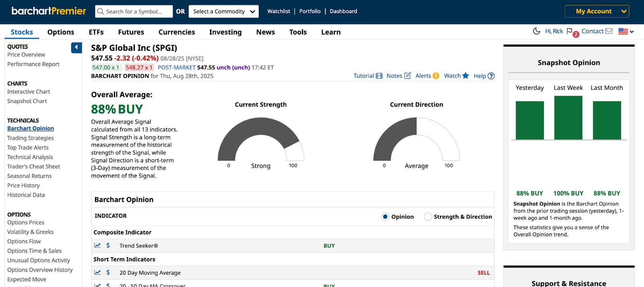Collapse the left sidebar arrow button
644x287 pixels.
click(x=76, y=47)
